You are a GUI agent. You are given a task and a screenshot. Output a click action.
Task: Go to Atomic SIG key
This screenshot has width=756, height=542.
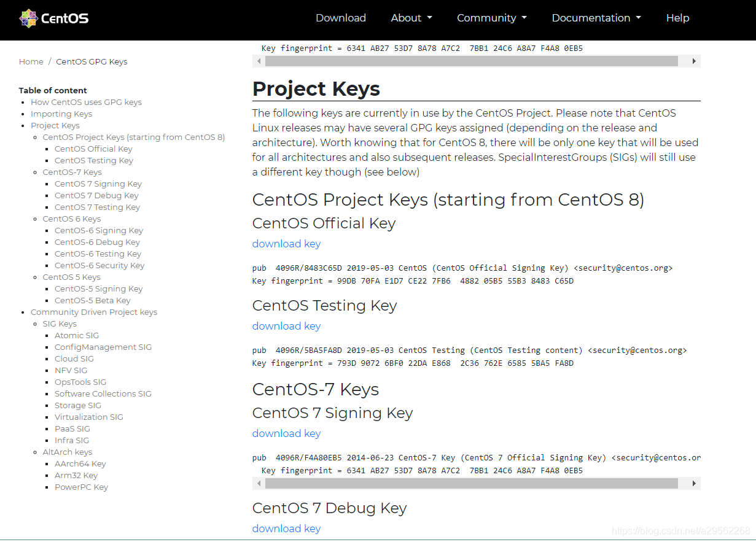77,336
